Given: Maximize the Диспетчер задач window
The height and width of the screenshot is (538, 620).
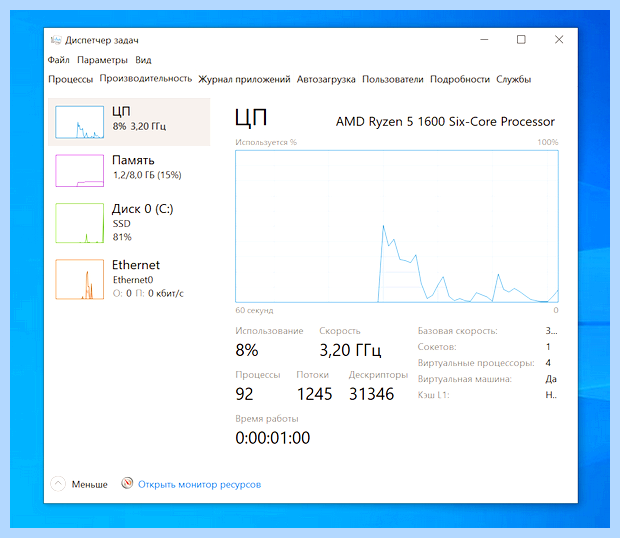Looking at the screenshot, I should [521, 40].
